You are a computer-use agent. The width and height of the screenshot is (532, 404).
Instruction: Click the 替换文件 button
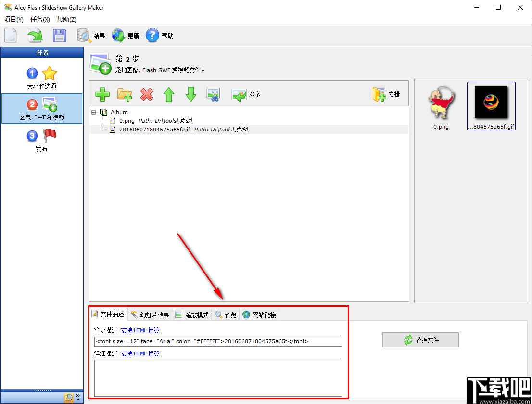(420, 340)
